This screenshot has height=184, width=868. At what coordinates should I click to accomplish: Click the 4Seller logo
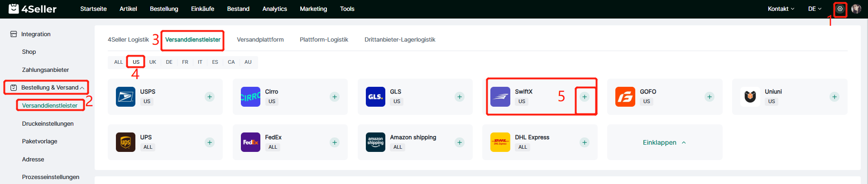pyautogui.click(x=33, y=9)
